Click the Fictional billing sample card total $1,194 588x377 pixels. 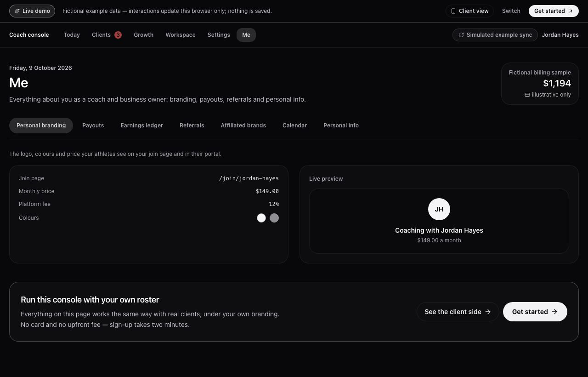click(x=557, y=83)
